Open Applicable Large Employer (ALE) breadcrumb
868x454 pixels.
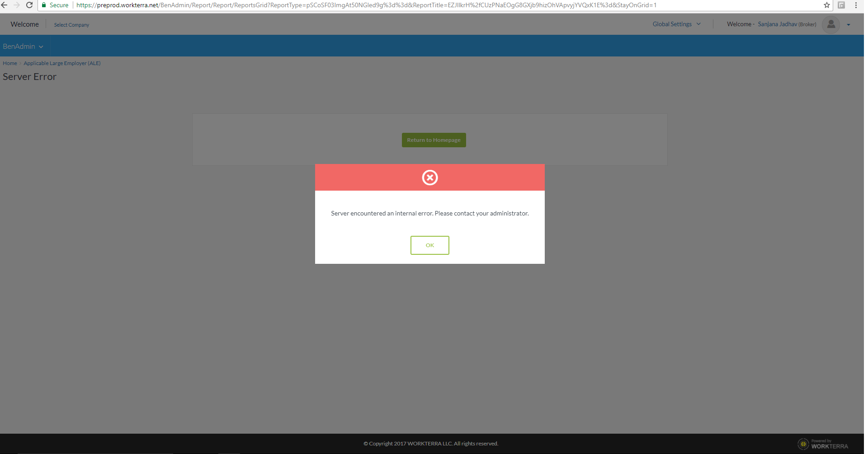(x=62, y=63)
